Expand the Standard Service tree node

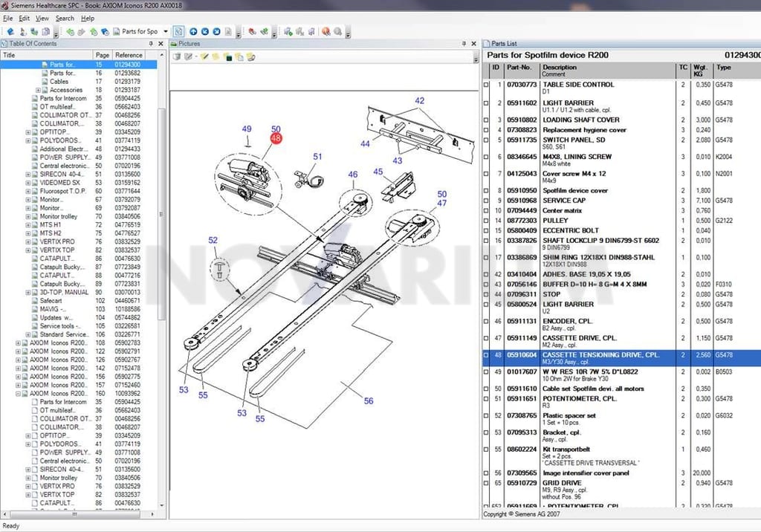[x=27, y=334]
